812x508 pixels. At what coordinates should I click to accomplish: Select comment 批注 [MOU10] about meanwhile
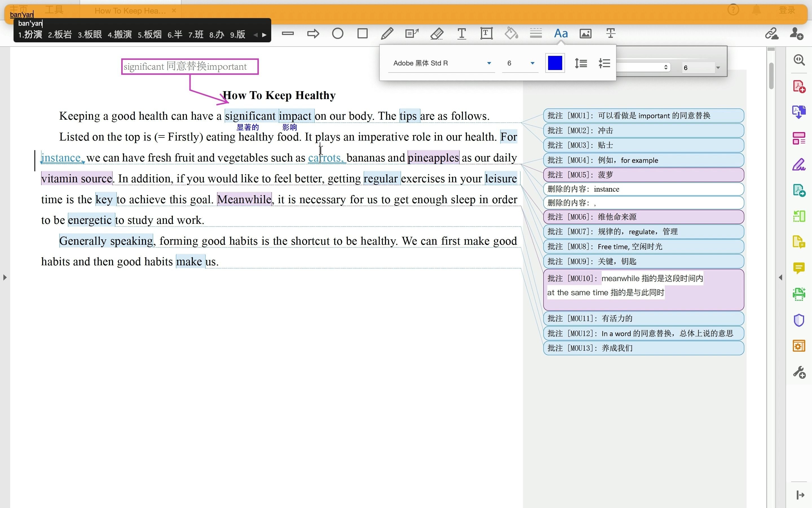643,290
